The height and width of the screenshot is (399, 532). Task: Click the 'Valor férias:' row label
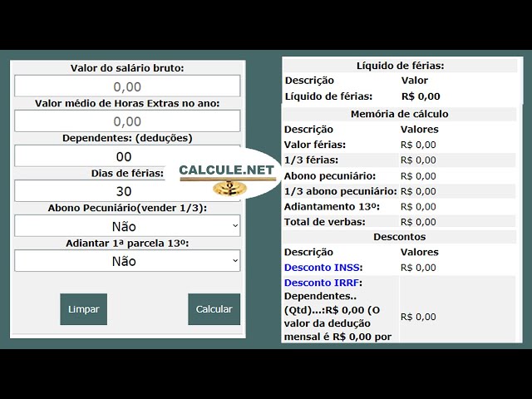[x=314, y=145]
